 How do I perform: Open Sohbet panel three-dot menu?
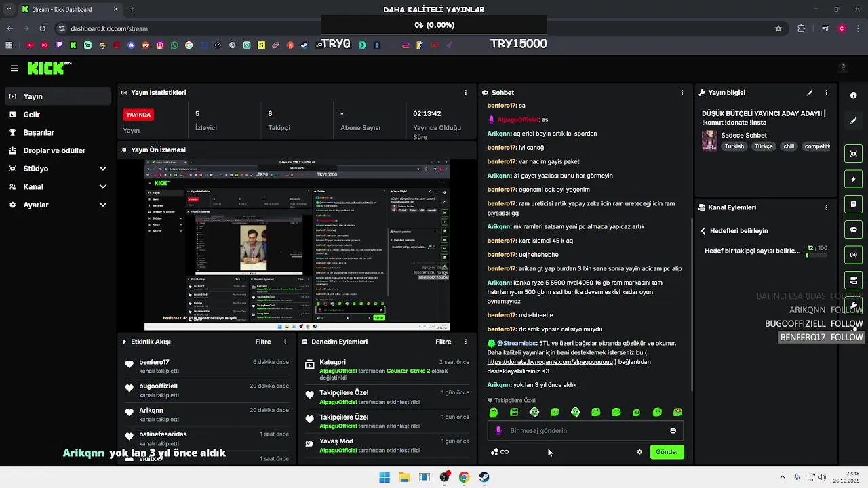(x=682, y=92)
